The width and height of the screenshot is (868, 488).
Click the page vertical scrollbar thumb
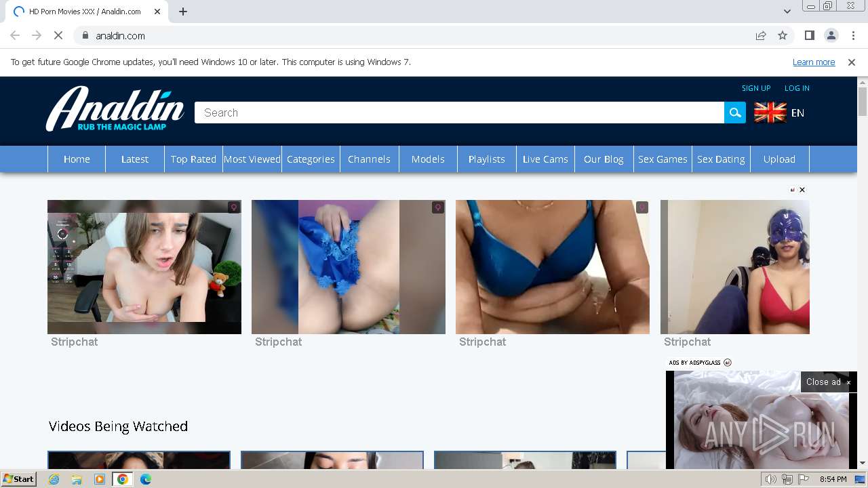pyautogui.click(x=863, y=102)
